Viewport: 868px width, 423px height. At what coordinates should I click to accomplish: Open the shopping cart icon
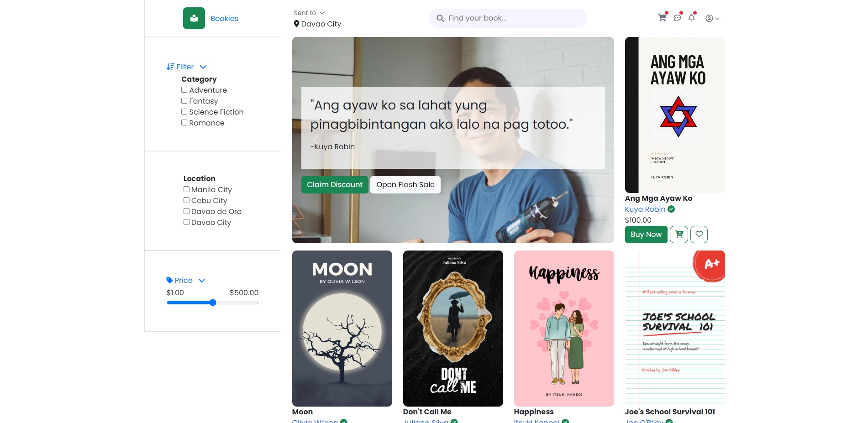[662, 18]
